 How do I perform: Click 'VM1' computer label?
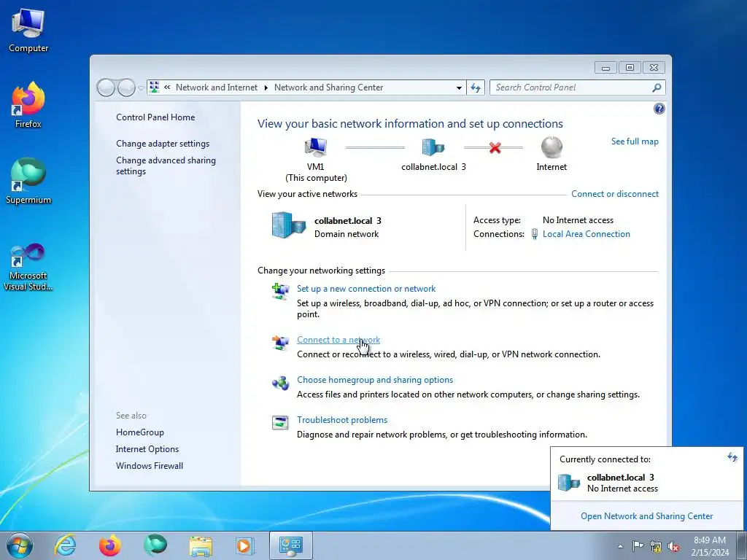click(x=315, y=167)
